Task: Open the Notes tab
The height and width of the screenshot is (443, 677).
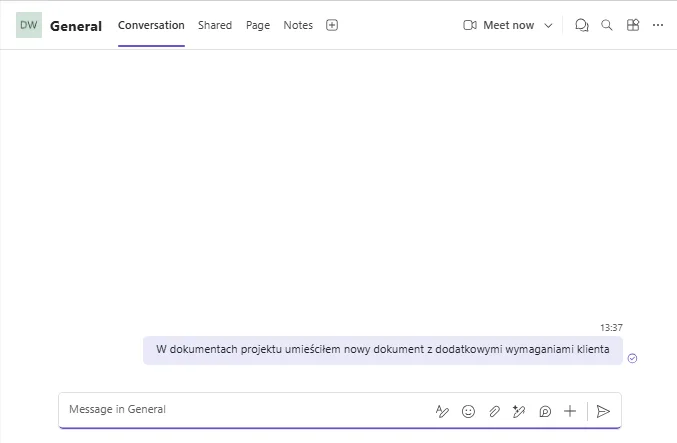Action: tap(298, 25)
